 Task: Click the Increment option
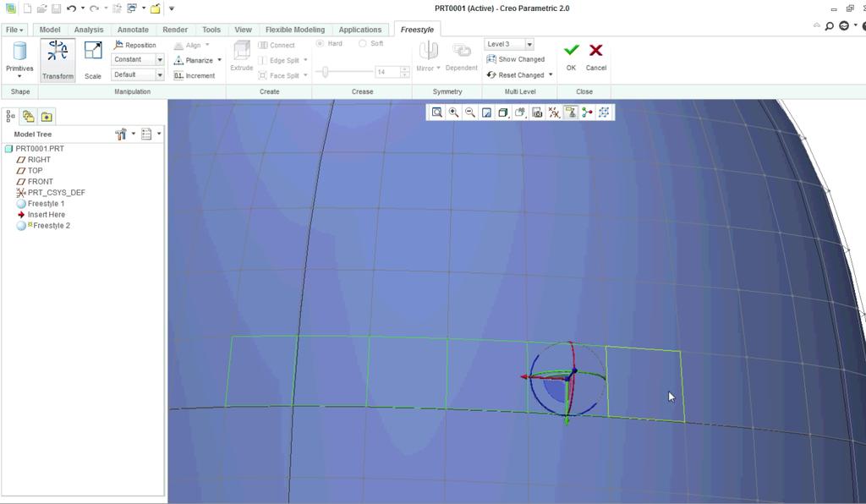point(195,75)
